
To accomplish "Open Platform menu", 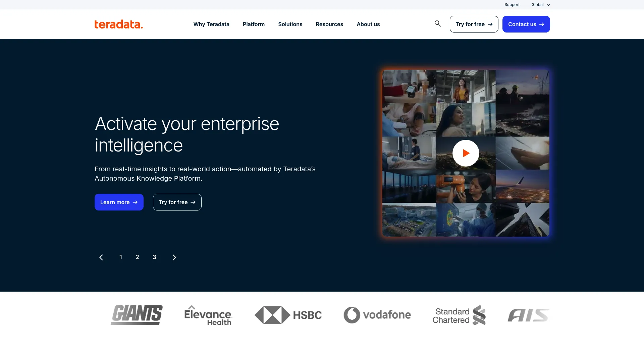I will pyautogui.click(x=254, y=24).
